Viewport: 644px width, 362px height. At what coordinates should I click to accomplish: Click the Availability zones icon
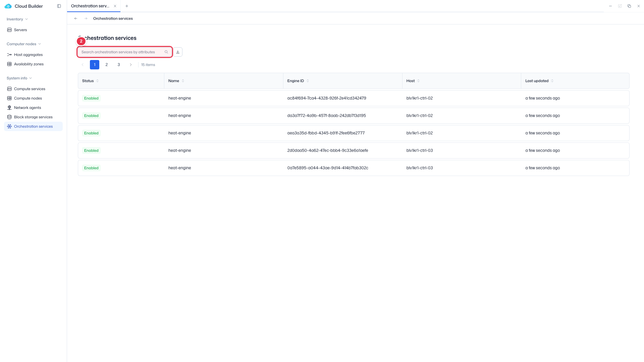9,64
